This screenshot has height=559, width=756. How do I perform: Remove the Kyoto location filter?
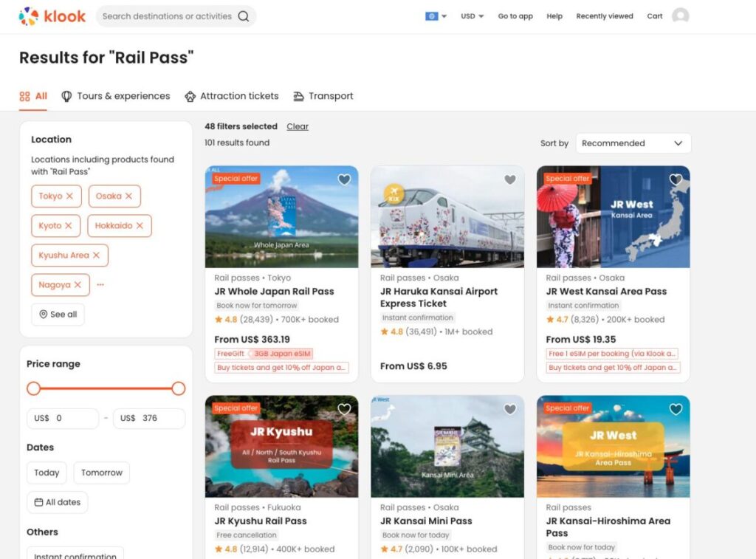[x=69, y=226]
